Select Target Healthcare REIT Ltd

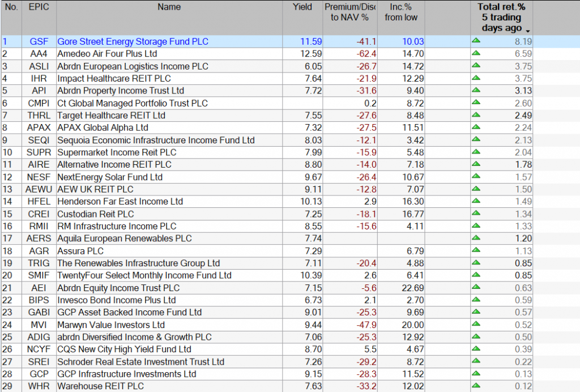click(x=111, y=116)
